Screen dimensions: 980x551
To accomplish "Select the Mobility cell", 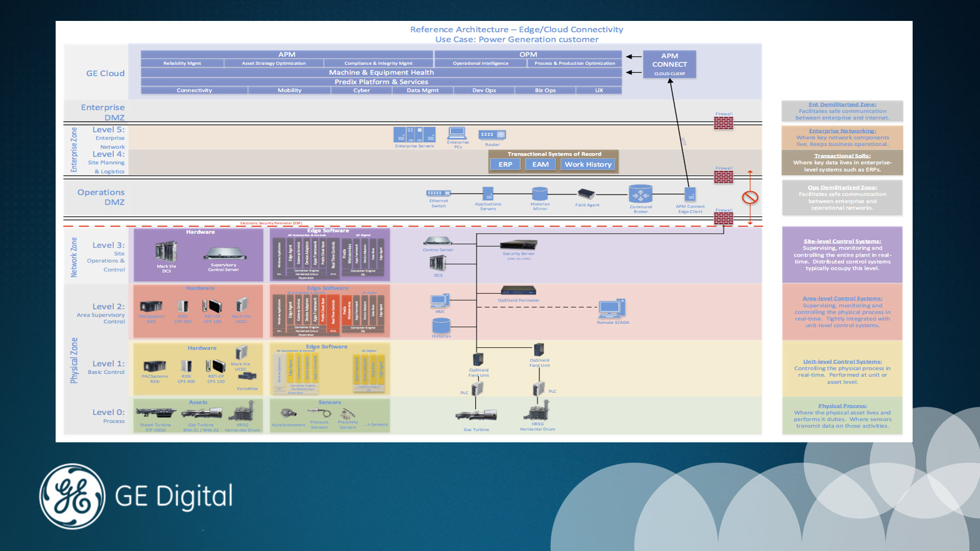I will tap(289, 90).
